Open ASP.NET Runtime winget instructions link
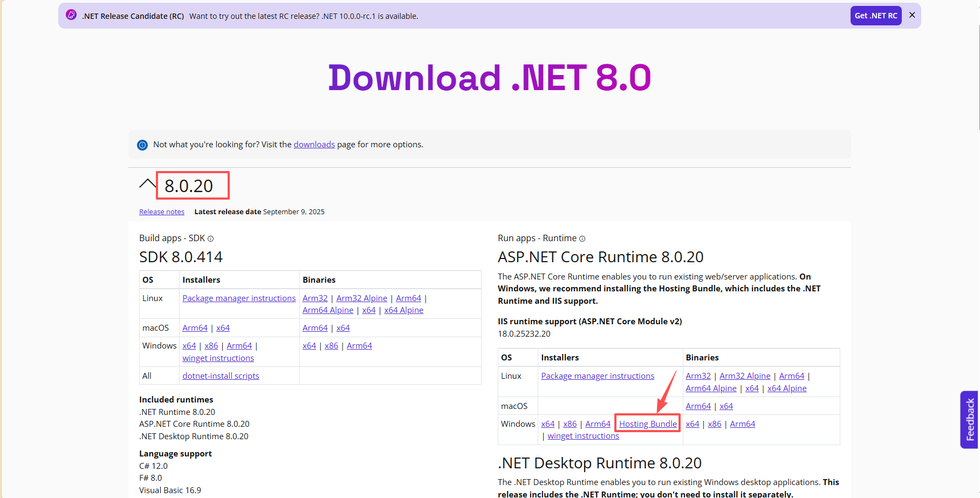Viewport: 980px width, 498px height. coord(583,436)
